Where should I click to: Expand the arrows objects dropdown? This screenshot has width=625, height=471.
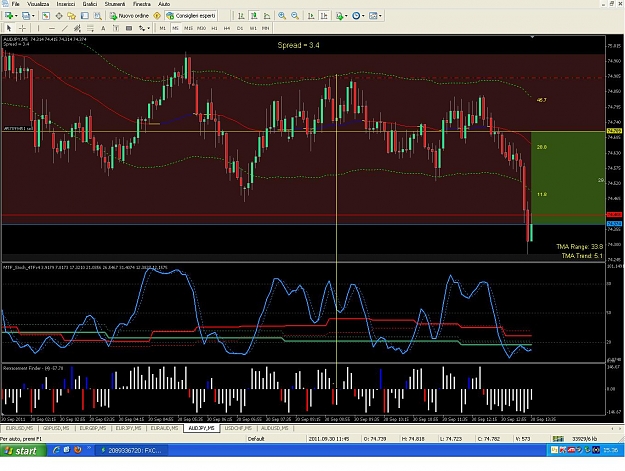click(x=149, y=28)
